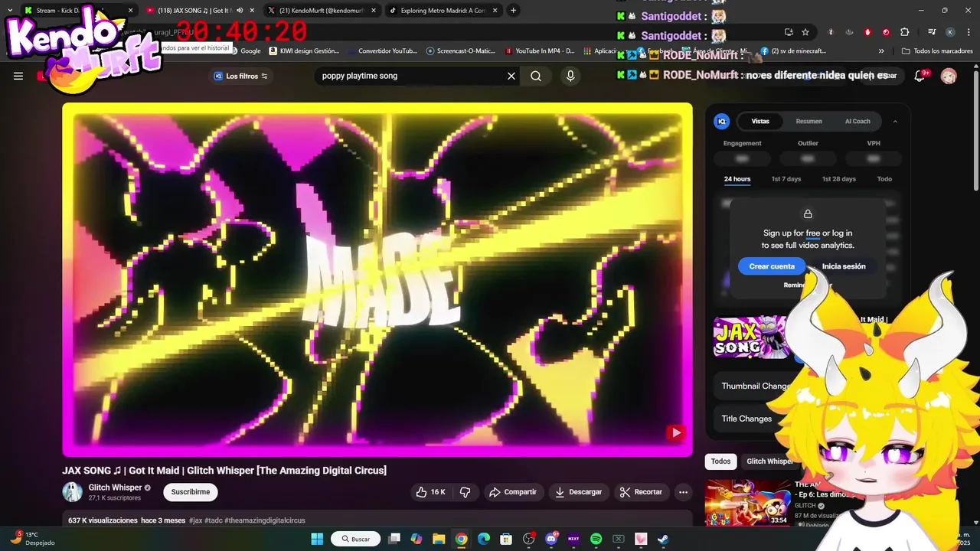980x551 pixels.
Task: Open the tab search dropdown arrow
Action: (9, 10)
